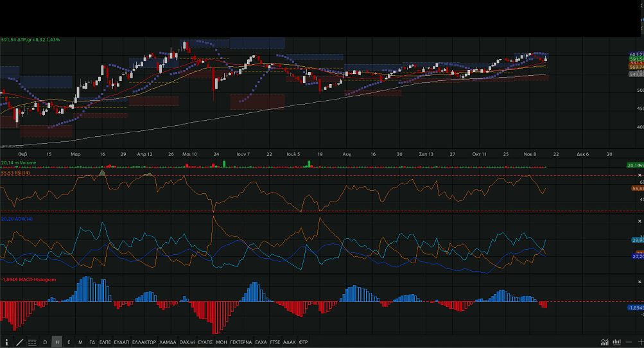Select the FTSE symbol tab
644x348 pixels.
pyautogui.click(x=275, y=342)
